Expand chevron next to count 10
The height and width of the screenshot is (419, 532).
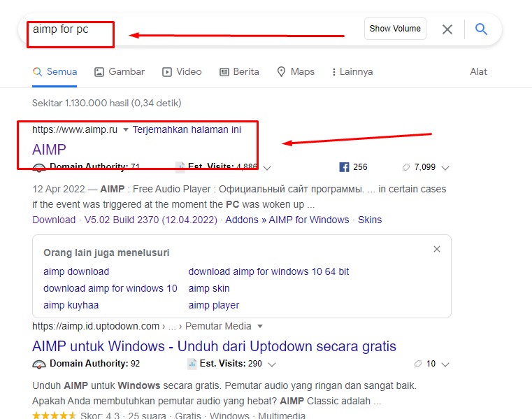pos(445,364)
